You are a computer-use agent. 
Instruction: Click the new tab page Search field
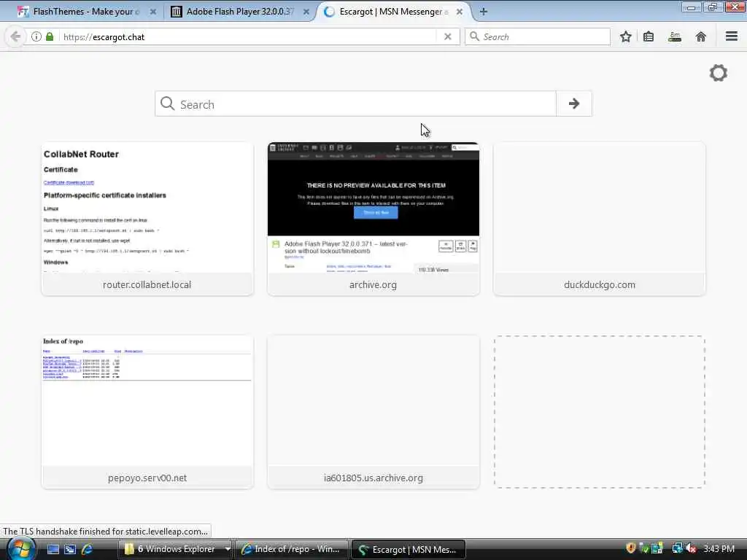tap(355, 104)
